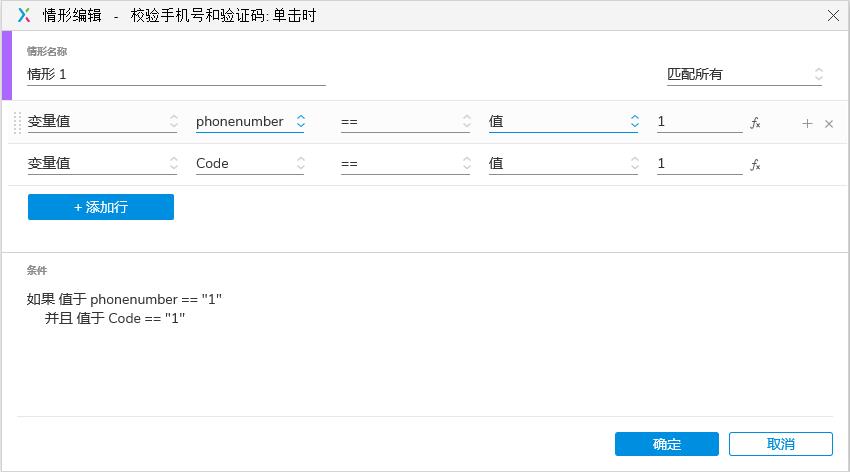Open 值 type dropdown in phonenumber row

pos(564,121)
